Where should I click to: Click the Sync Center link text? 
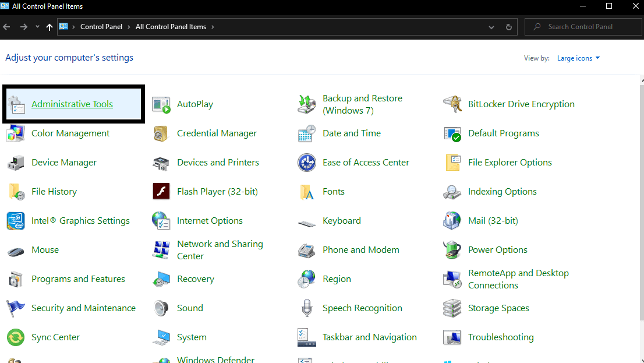tap(55, 337)
